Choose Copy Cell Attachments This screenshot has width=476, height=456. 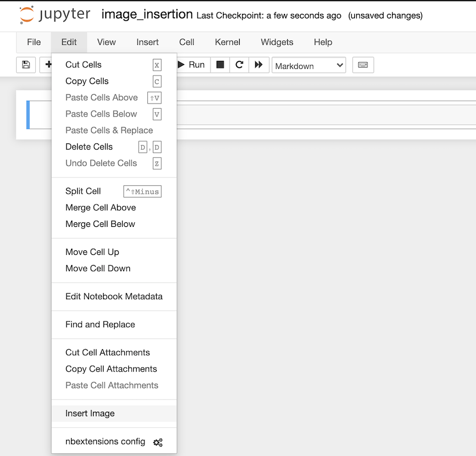pos(114,369)
